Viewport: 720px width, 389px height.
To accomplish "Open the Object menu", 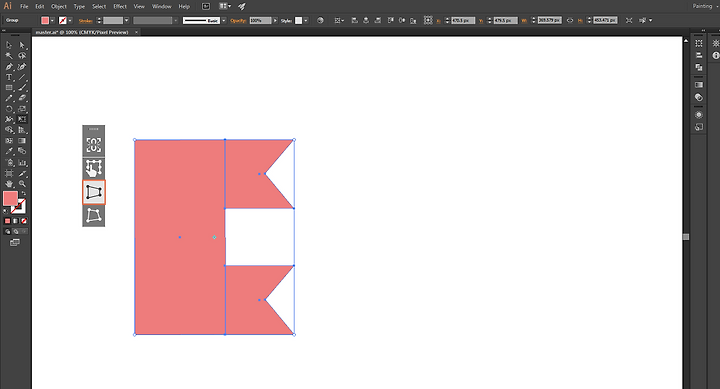I will pos(59,6).
